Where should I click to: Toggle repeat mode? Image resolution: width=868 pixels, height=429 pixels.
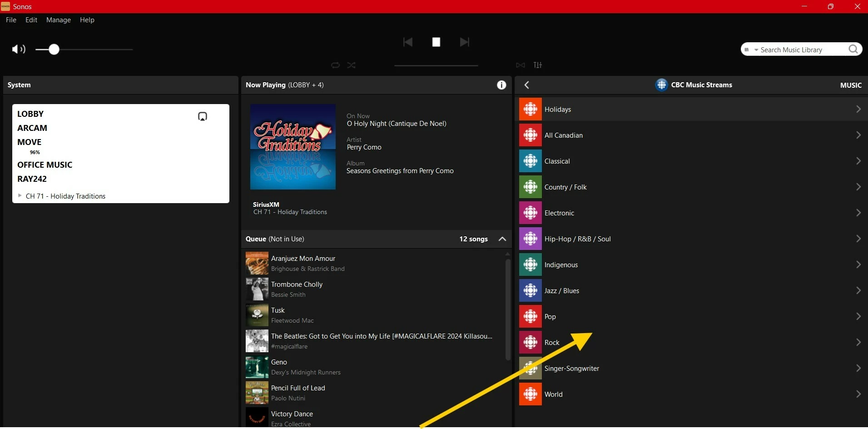335,65
